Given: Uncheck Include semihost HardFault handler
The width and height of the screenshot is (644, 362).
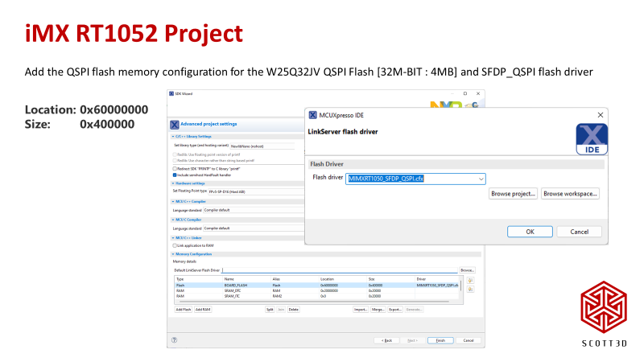Looking at the screenshot, I should point(175,175).
